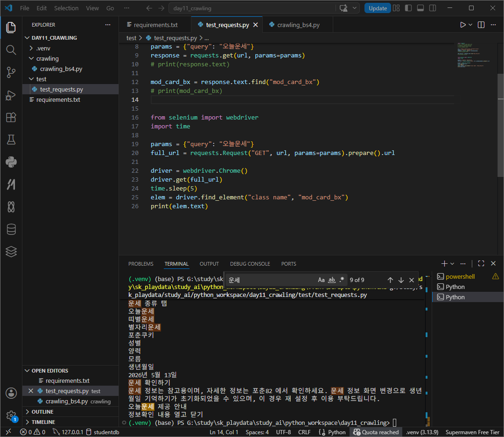This screenshot has width=504, height=437.
Task: Click the Ln 14, Col 1 position indicator
Action: pyautogui.click(x=224, y=432)
